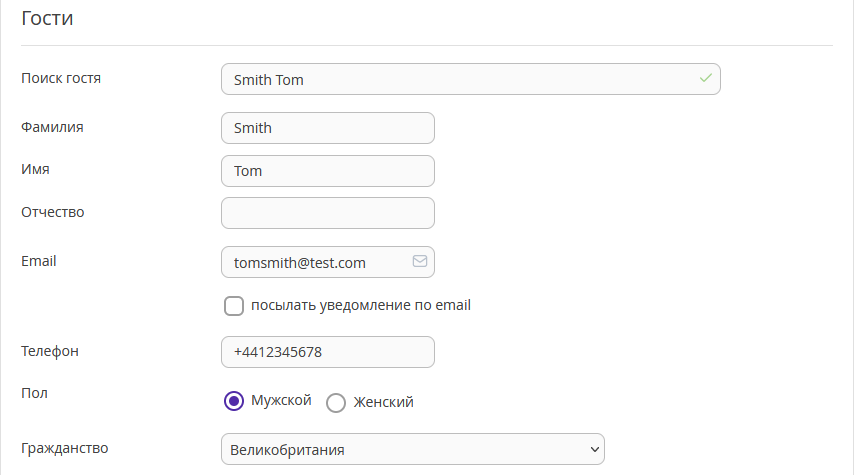The height and width of the screenshot is (475, 854).
Task: Select the Женский radio button
Action: (336, 403)
